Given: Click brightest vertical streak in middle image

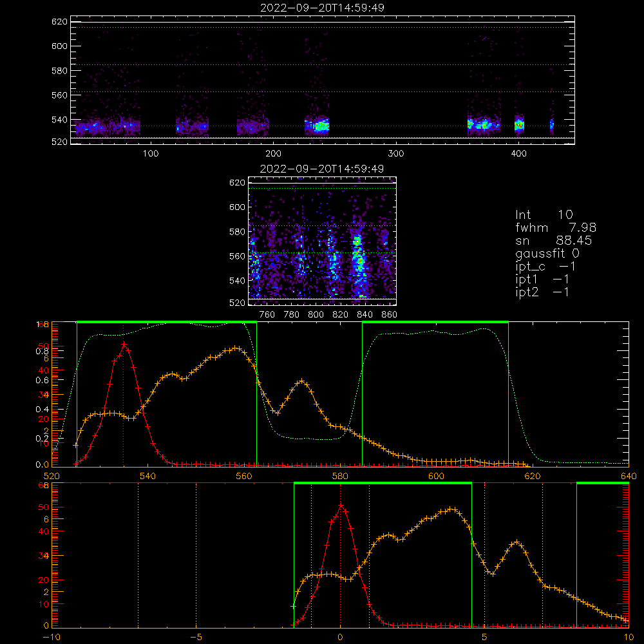Looking at the screenshot, I should (x=359, y=263).
